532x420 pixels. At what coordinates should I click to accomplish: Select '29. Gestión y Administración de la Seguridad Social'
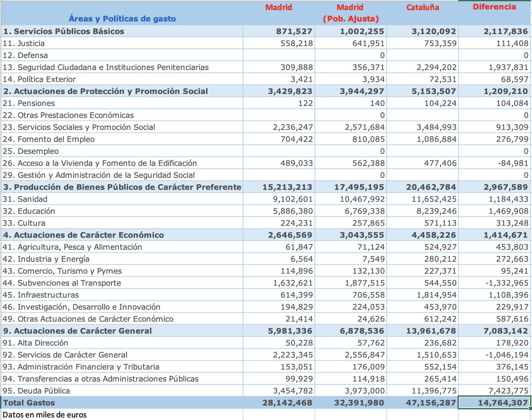tap(99, 175)
